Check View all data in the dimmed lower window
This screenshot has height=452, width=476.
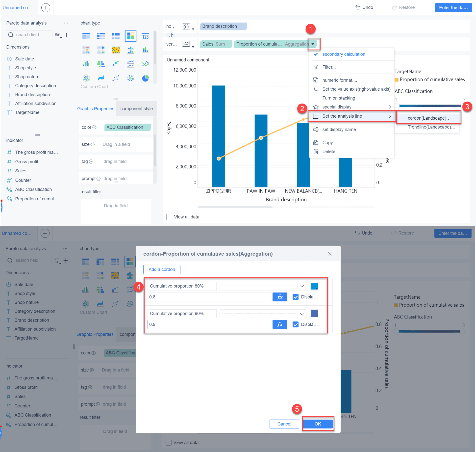pos(169,443)
